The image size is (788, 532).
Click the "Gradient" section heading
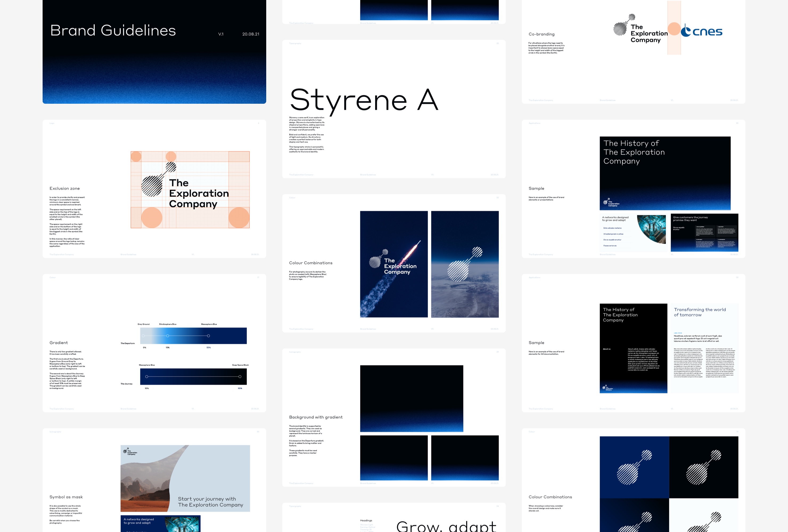(59, 343)
